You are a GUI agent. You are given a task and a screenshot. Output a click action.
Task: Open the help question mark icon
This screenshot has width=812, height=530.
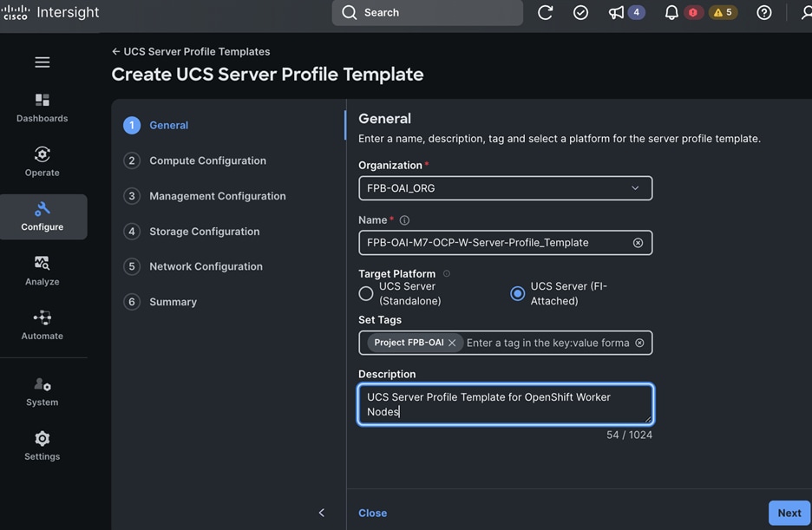763,12
